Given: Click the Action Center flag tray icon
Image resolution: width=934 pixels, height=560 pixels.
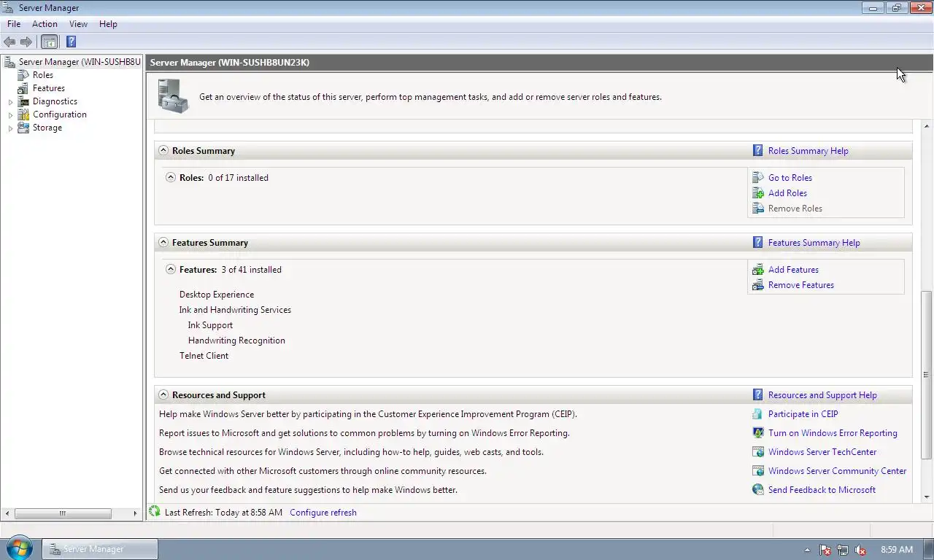Looking at the screenshot, I should (x=825, y=550).
